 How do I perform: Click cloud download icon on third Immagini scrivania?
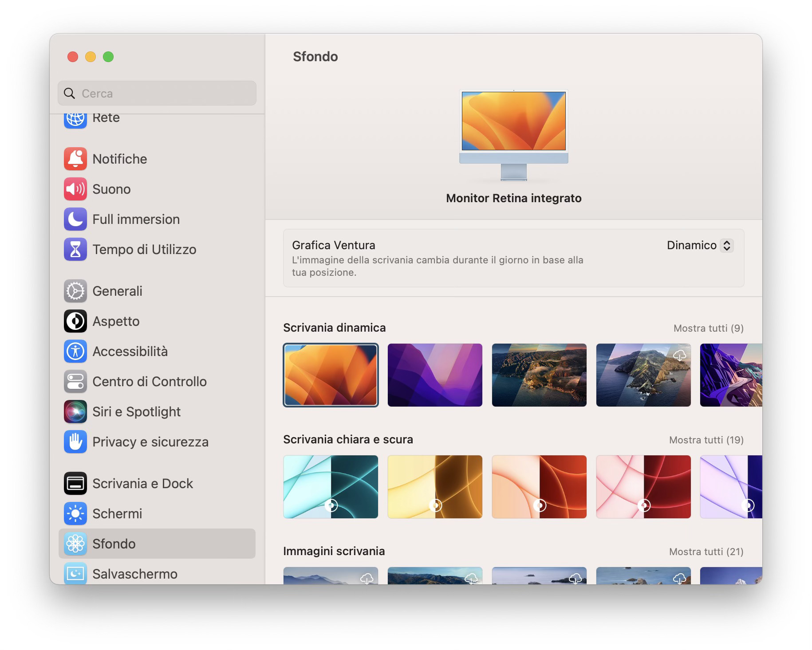click(575, 578)
